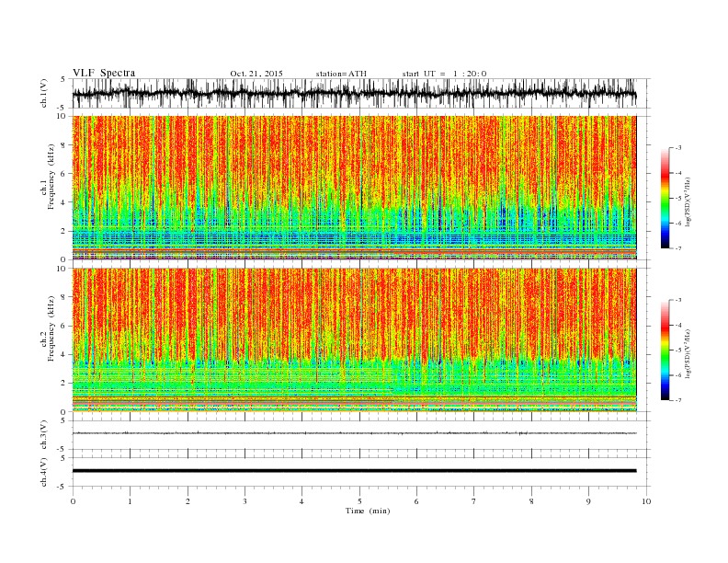Click the ch.1 voltage waveform trace
Image resolution: width=728 pixels, height=563 pixels.
pyautogui.click(x=354, y=94)
